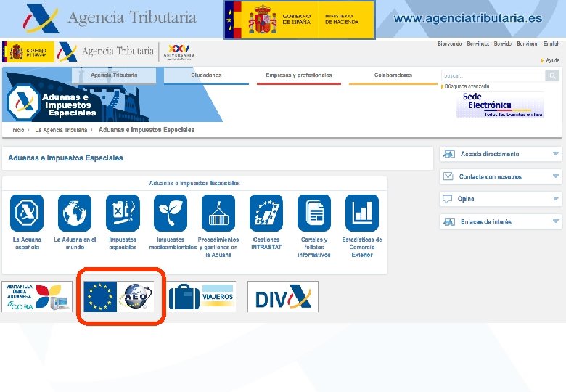This screenshot has height=392, width=566.
Task: Open the Colaboradores tab
Action: click(x=393, y=75)
